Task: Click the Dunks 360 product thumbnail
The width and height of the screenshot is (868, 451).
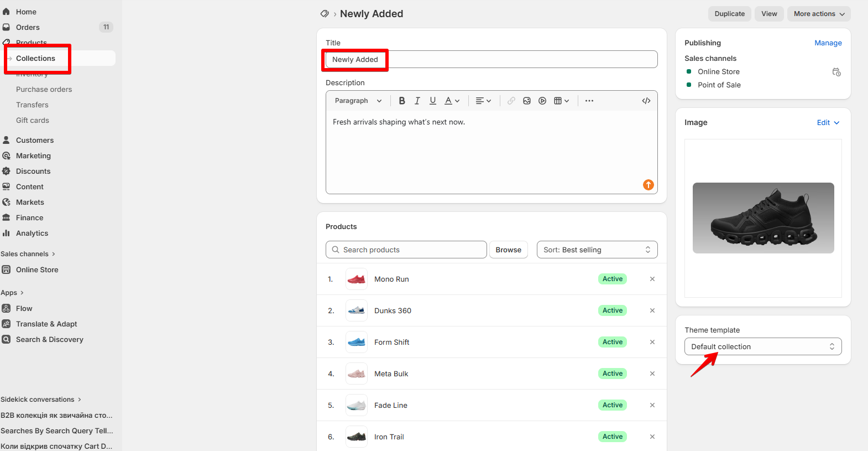Action: click(x=357, y=310)
